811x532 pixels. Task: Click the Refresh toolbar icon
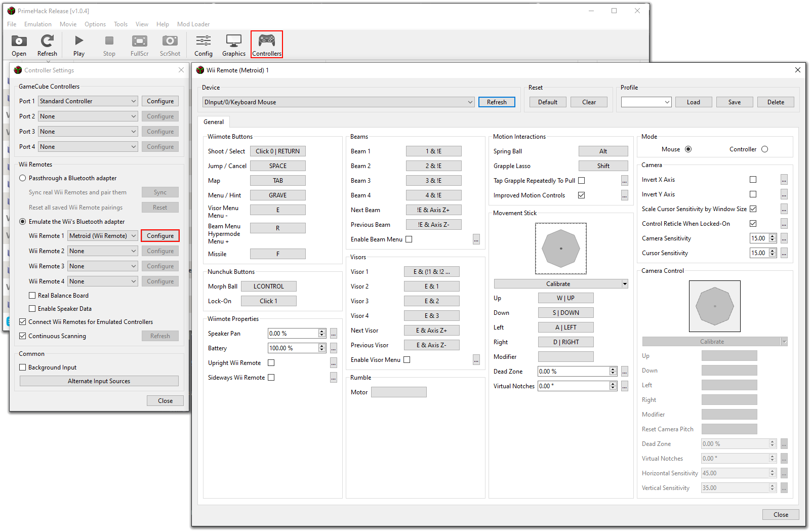[47, 45]
